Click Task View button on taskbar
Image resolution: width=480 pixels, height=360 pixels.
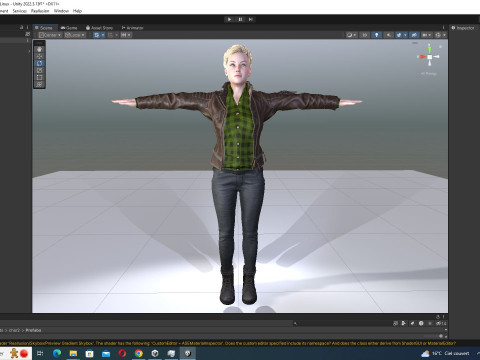tap(40, 353)
